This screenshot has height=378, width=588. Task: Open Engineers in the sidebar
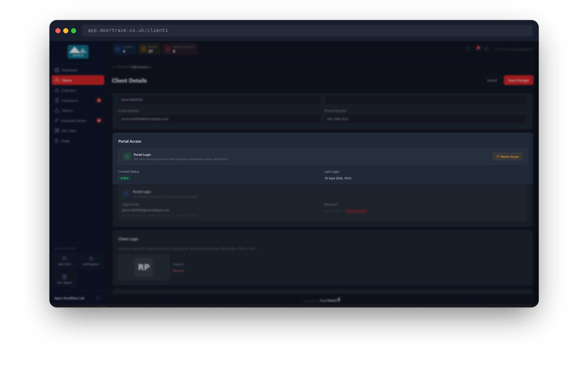point(78,90)
